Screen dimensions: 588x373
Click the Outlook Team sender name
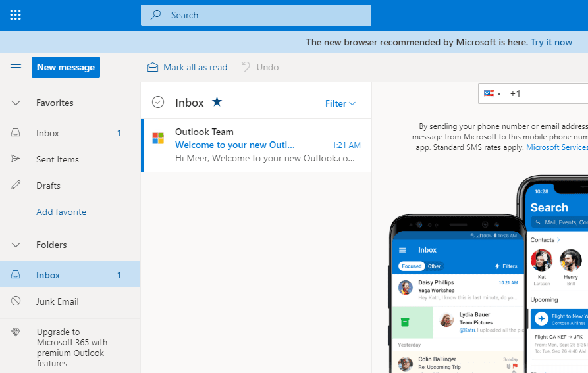[x=204, y=132]
